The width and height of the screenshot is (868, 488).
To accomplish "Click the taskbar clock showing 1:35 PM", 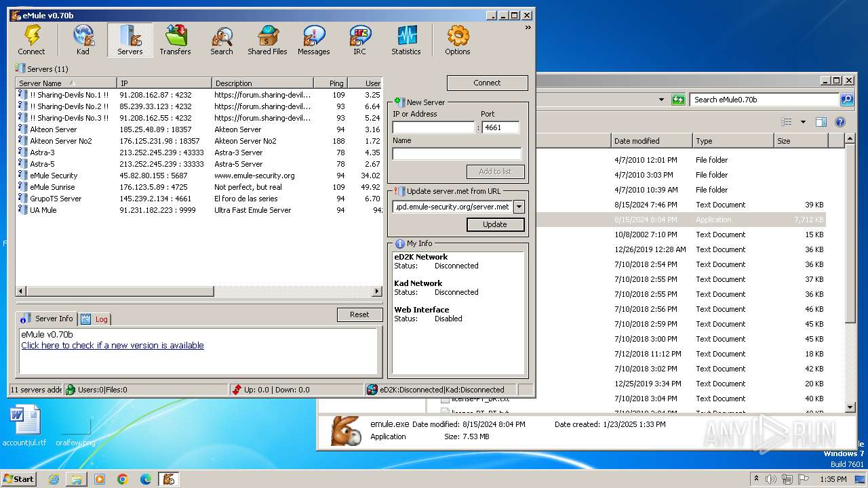I will (833, 479).
